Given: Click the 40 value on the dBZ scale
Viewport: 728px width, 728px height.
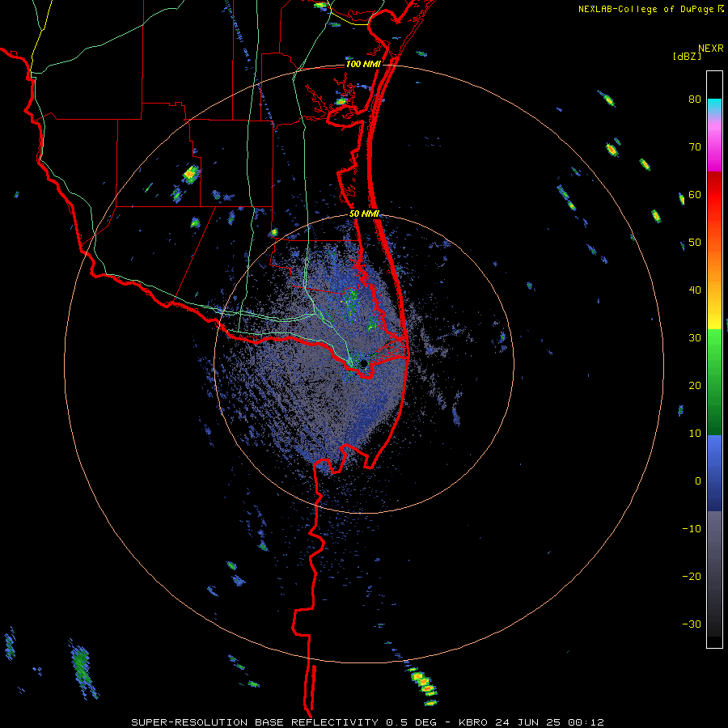Looking at the screenshot, I should 695,290.
